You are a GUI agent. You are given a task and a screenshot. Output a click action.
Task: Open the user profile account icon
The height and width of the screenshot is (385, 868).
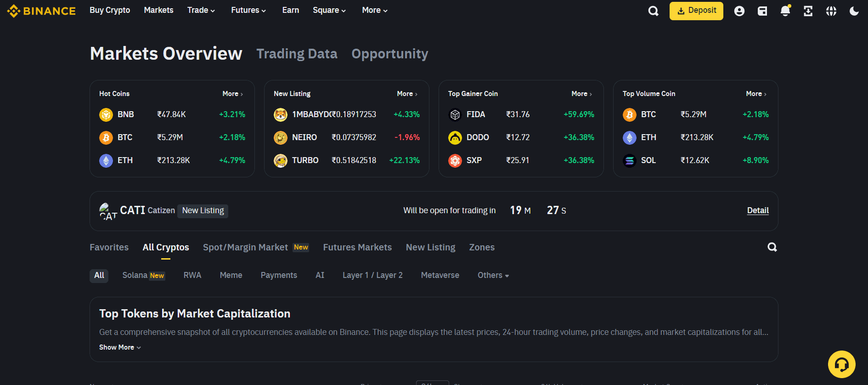click(739, 11)
